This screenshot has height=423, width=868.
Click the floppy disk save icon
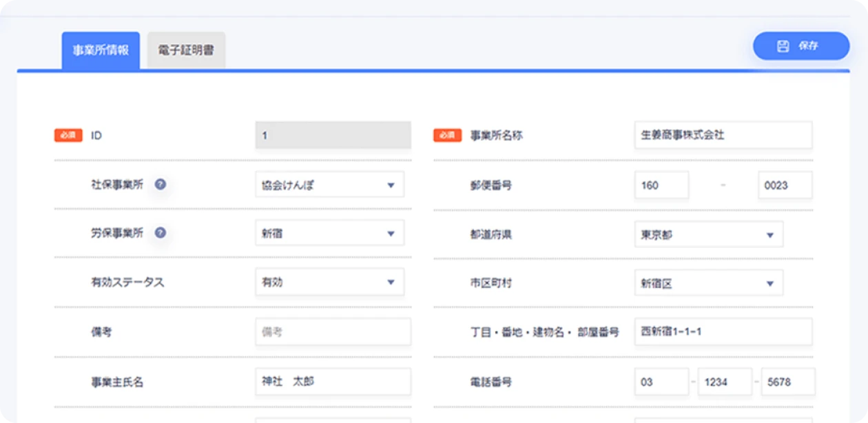coord(783,46)
